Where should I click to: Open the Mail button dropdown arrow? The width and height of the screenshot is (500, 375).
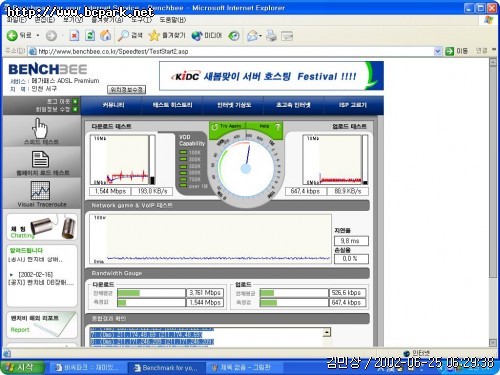260,36
